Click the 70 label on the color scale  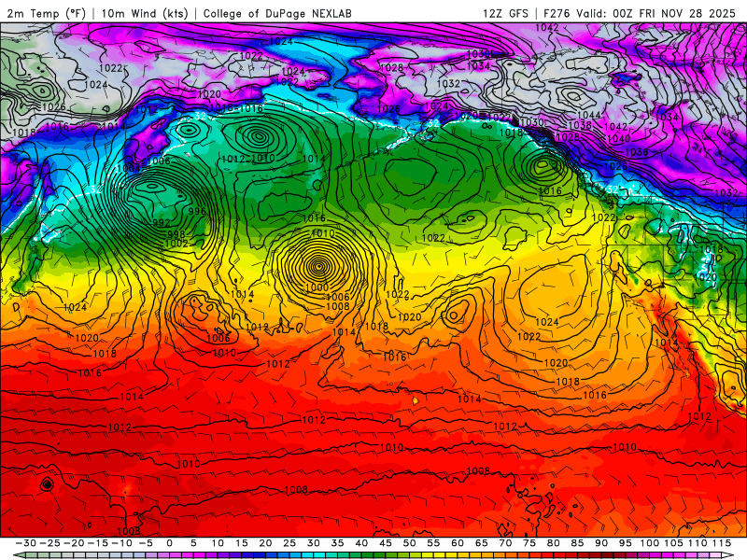point(505,543)
